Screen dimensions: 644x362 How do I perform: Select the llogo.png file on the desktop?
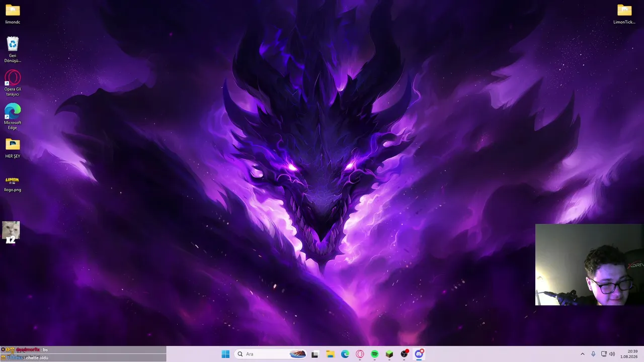13,184
